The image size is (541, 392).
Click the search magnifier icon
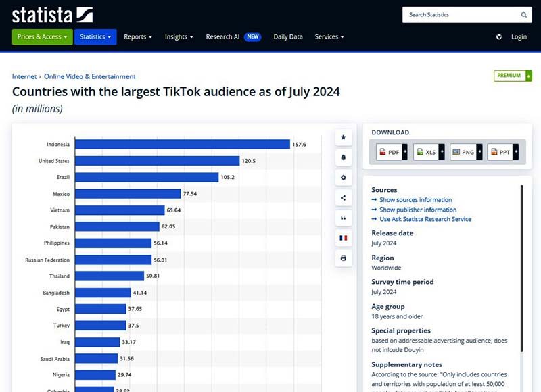523,15
